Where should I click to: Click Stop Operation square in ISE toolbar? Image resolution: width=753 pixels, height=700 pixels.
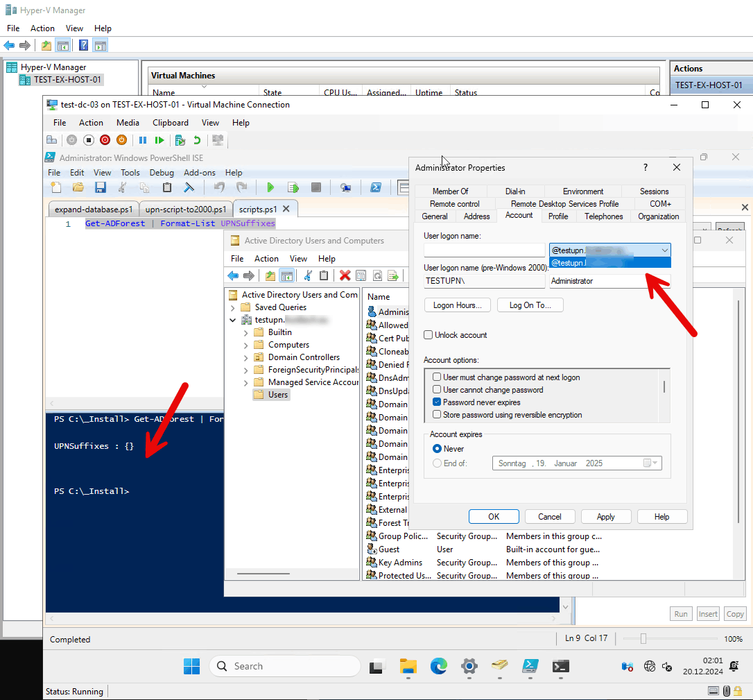(x=316, y=187)
